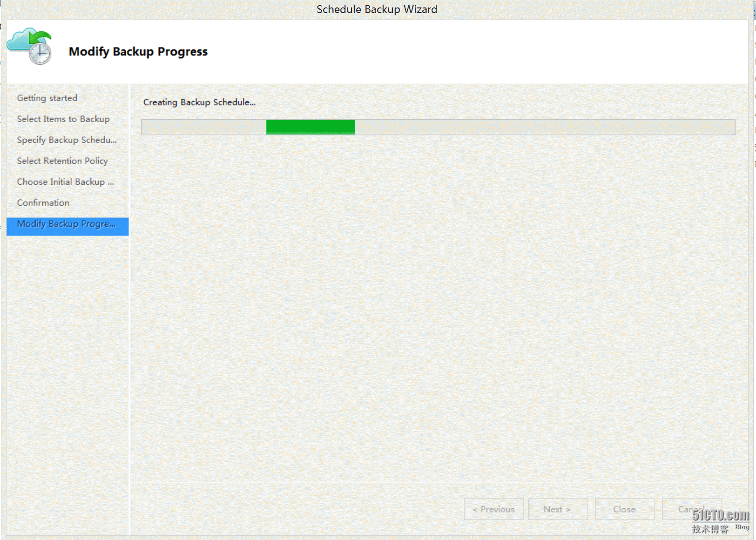Click the Schedule Backup Wizard title
Image resolution: width=756 pixels, height=540 pixels.
point(377,9)
